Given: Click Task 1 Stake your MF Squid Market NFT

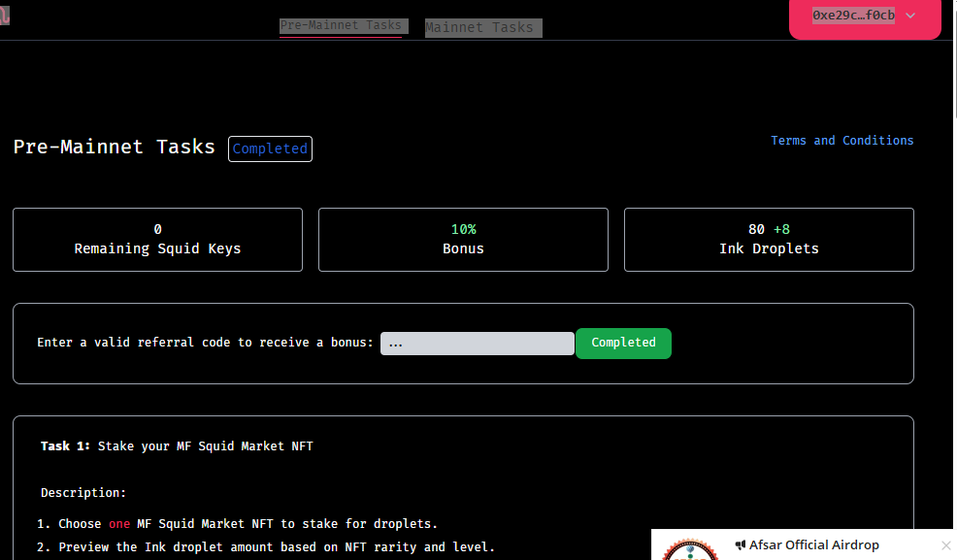Looking at the screenshot, I should (x=177, y=446).
